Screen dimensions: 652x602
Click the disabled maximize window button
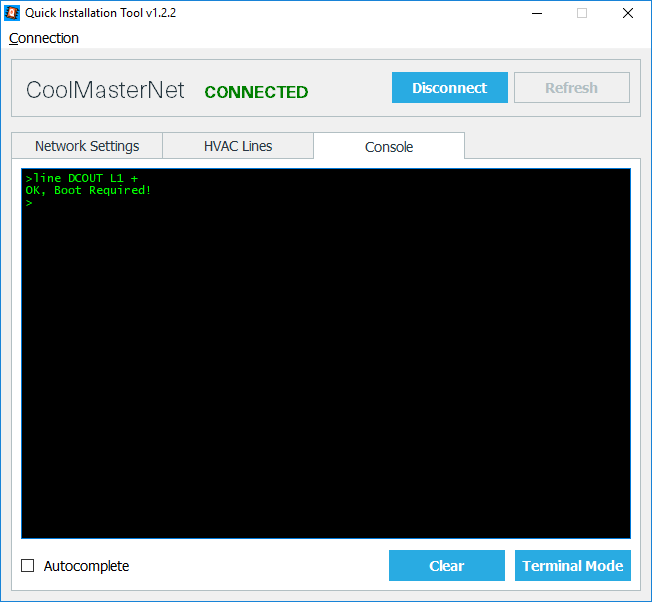(x=581, y=13)
